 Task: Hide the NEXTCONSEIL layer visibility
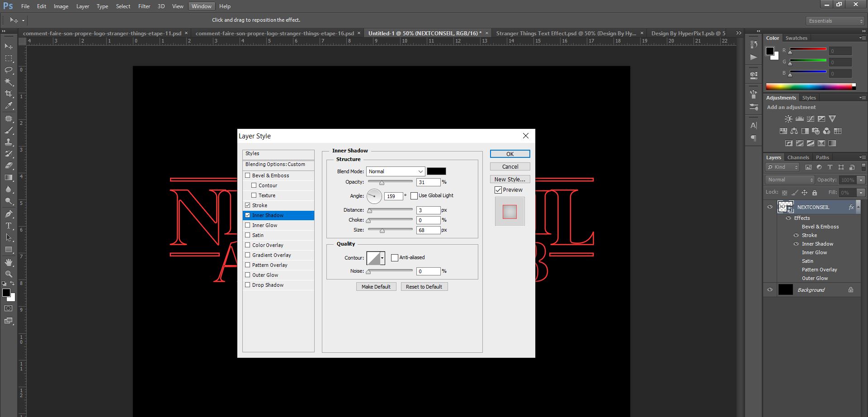(x=770, y=207)
